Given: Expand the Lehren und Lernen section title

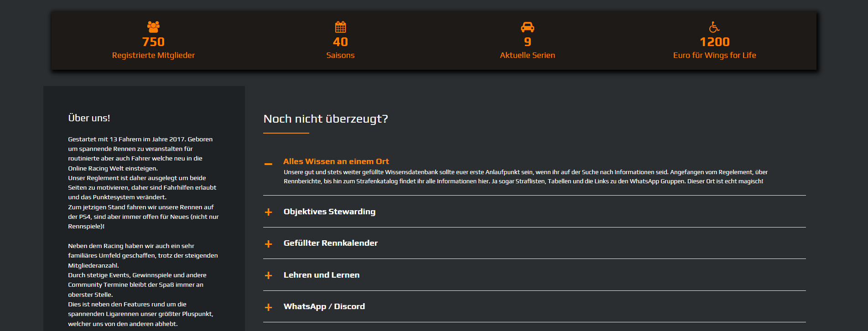Looking at the screenshot, I should [x=321, y=275].
